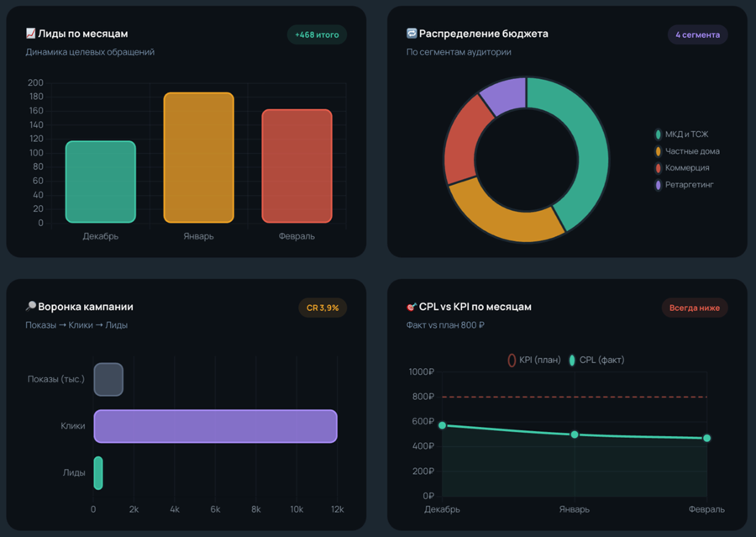Click the CR 3,9% badge
This screenshot has height=537, width=756.
323,308
